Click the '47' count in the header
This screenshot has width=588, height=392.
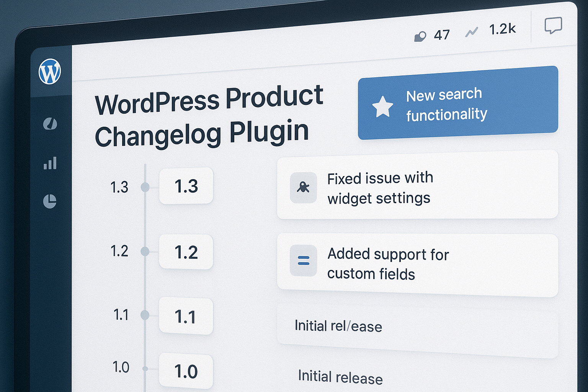point(442,35)
